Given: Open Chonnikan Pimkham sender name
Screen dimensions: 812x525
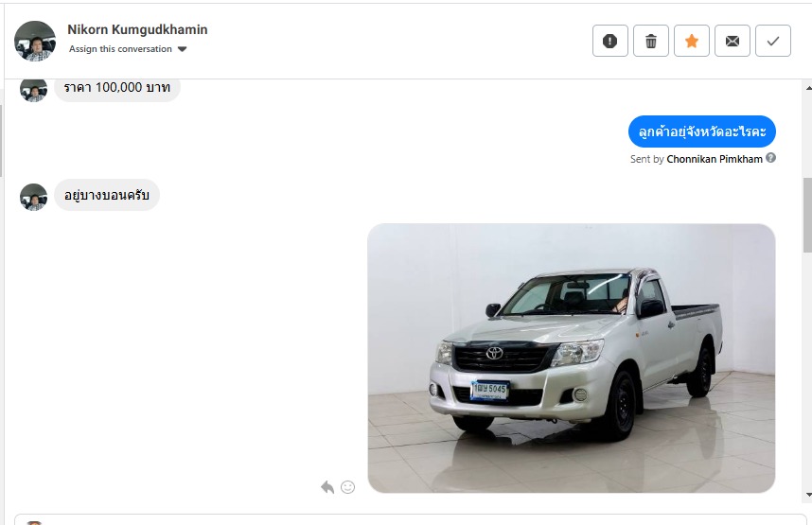Looking at the screenshot, I should 715,159.
